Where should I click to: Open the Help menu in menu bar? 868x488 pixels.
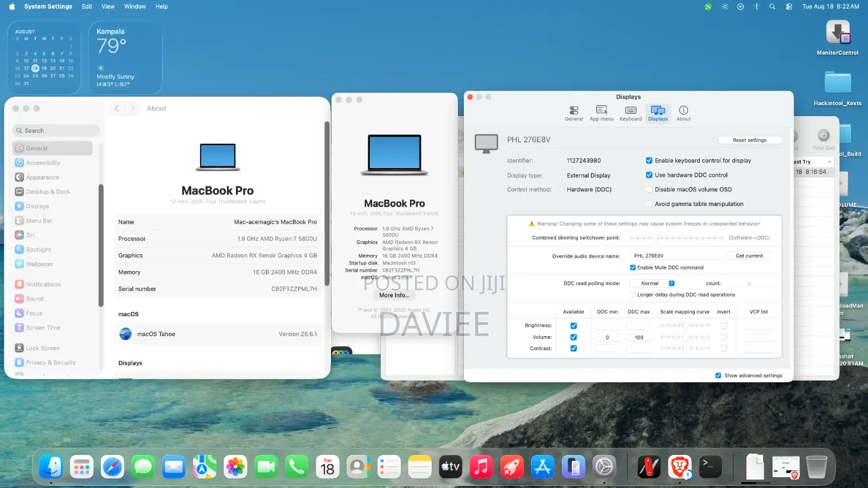(162, 7)
